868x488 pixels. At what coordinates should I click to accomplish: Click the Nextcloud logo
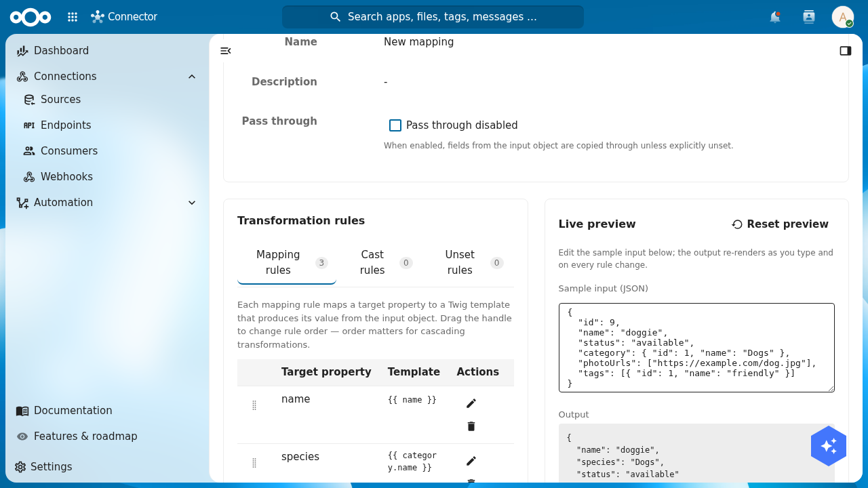tap(31, 17)
